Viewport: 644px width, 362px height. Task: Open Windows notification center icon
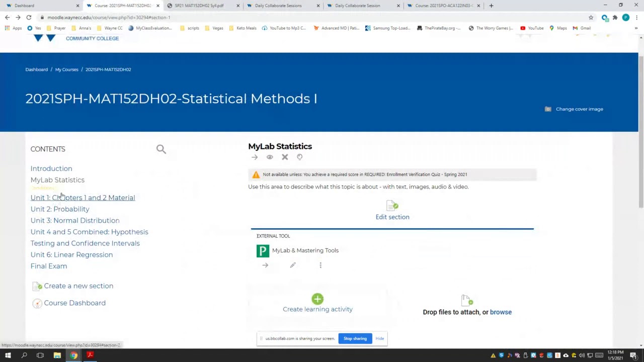tap(633, 355)
